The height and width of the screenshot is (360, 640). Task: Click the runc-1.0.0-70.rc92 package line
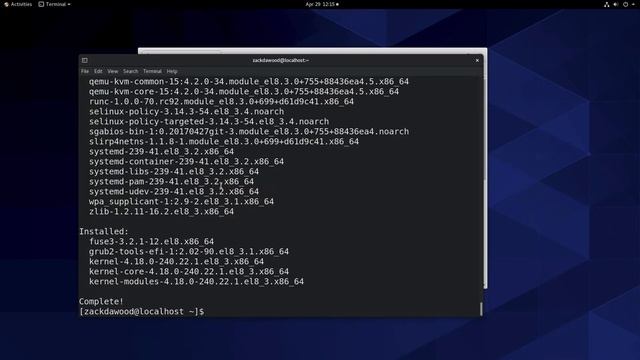coord(221,101)
